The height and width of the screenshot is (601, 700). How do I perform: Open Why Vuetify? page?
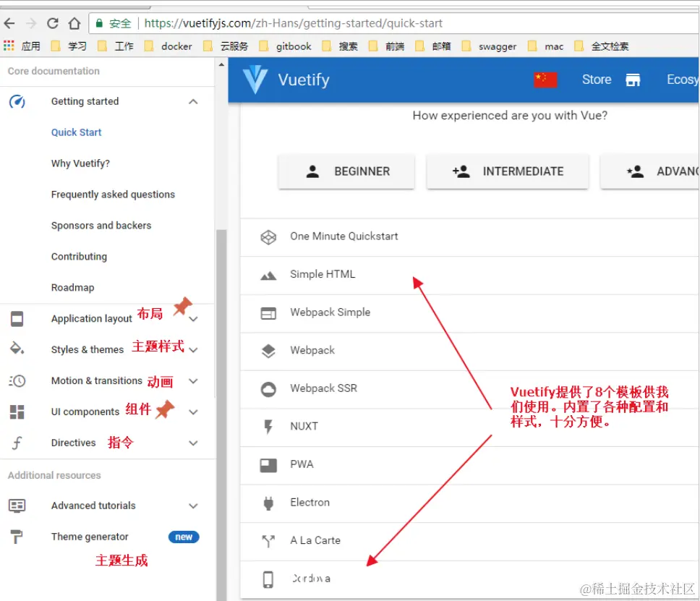80,163
